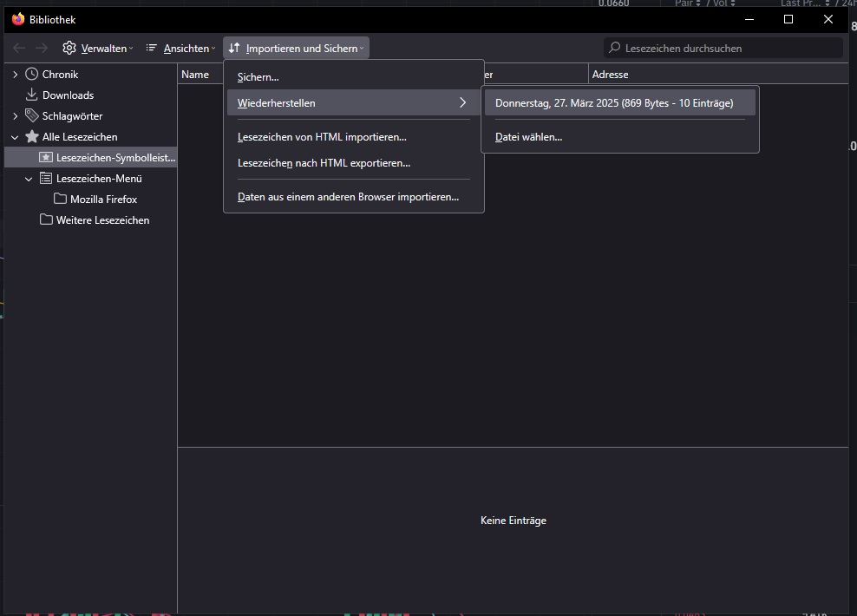Screen dimensions: 857x616
Task: Click the Weitere Lesezeichen folder icon
Action: tap(47, 220)
